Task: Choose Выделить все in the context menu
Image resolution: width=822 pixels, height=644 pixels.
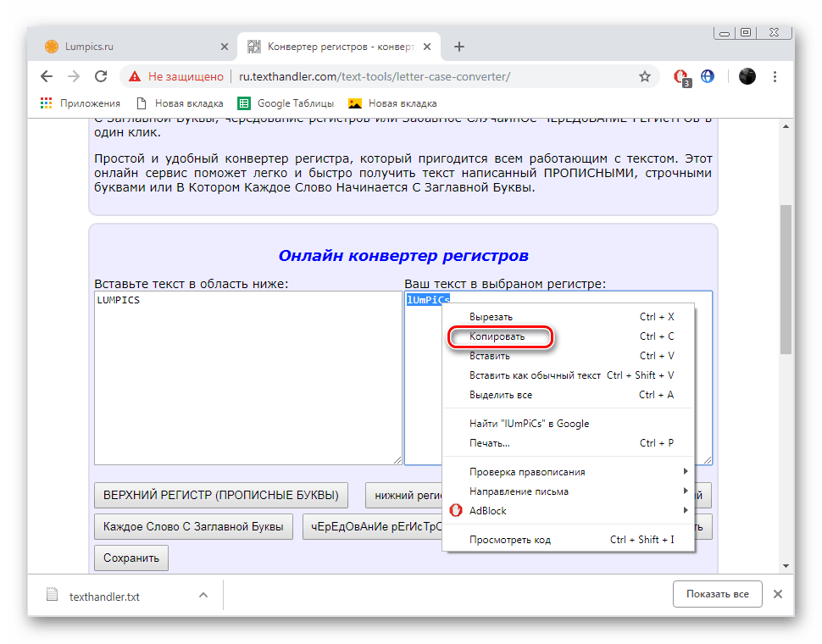Action: click(569, 395)
